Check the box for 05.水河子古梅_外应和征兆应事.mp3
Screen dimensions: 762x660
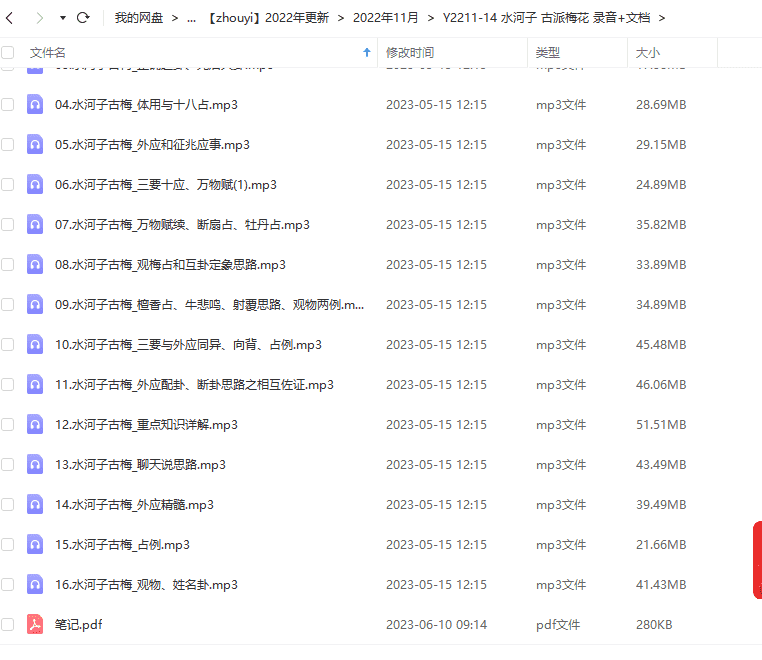coord(8,144)
